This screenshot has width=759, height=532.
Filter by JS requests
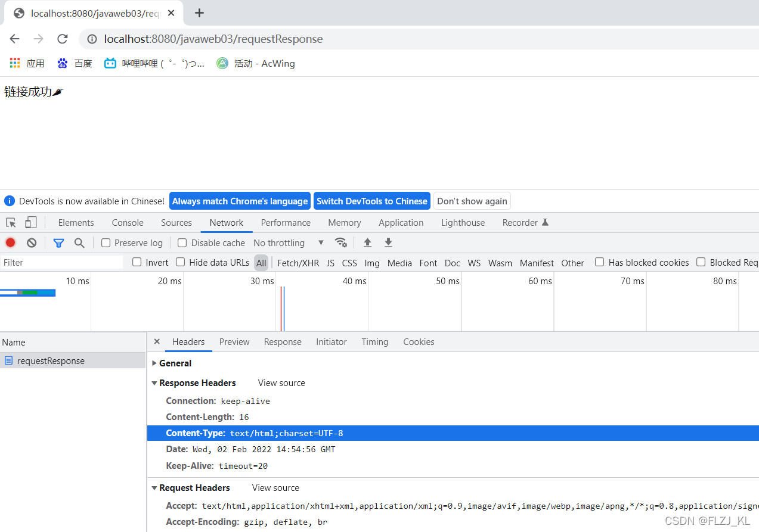(x=330, y=263)
